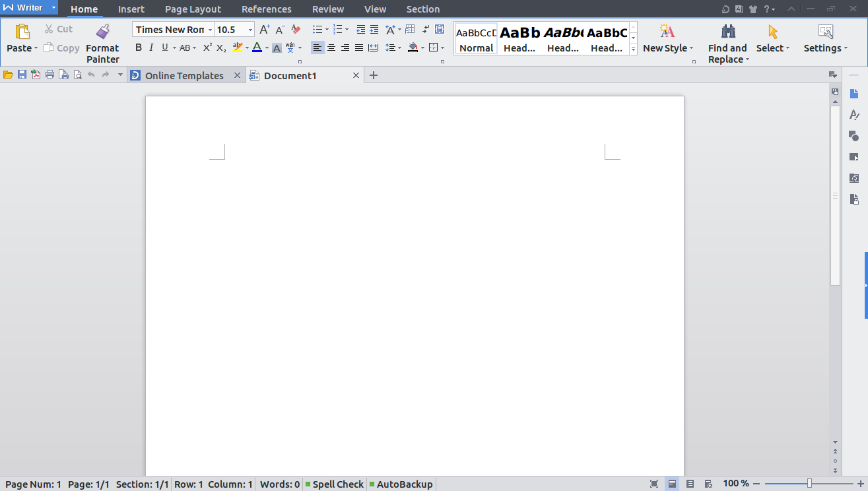The width and height of the screenshot is (868, 491).
Task: Apply distributed alignment
Action: coord(373,48)
